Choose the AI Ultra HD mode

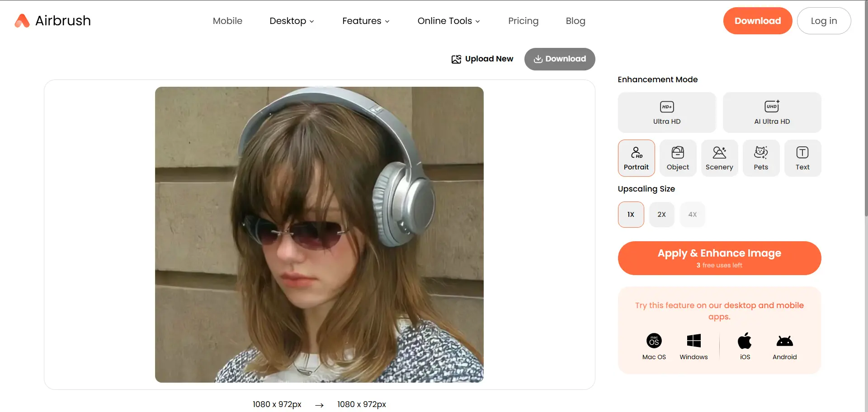pyautogui.click(x=772, y=112)
